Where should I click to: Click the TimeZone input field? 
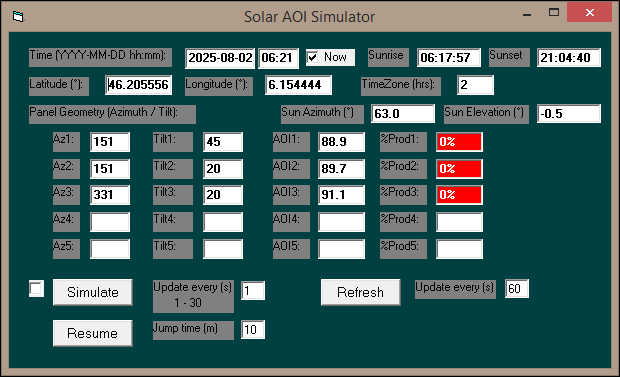coord(475,85)
